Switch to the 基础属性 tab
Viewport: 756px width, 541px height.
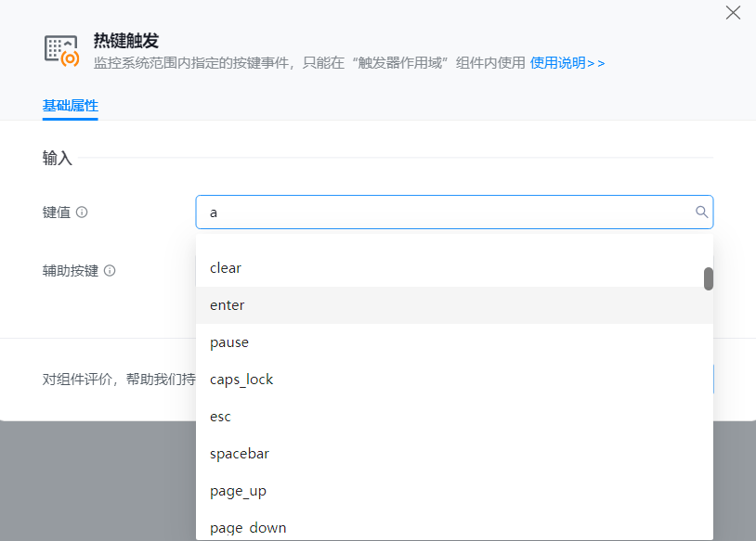point(70,106)
